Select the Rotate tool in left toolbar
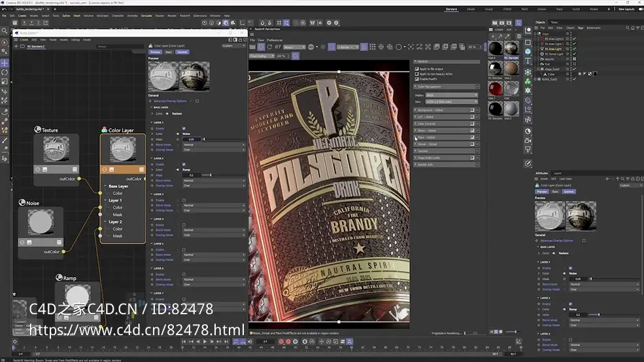The width and height of the screenshot is (644, 362). coord(5,72)
